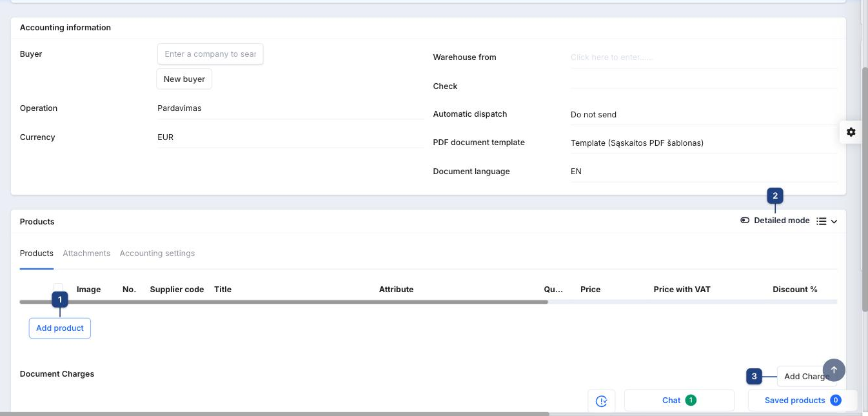Image resolution: width=868 pixels, height=416 pixels.
Task: Open the Document language EN selector
Action: pyautogui.click(x=704, y=172)
